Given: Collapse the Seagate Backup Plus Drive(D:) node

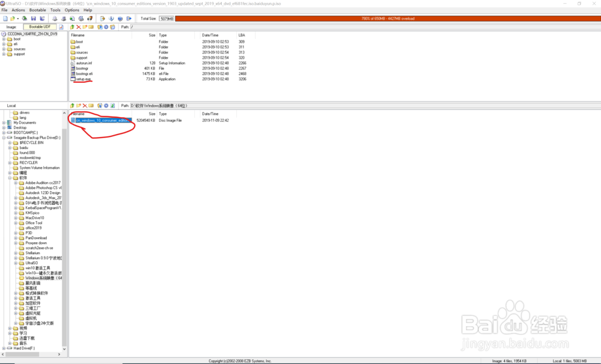Looking at the screenshot, I should [4, 138].
